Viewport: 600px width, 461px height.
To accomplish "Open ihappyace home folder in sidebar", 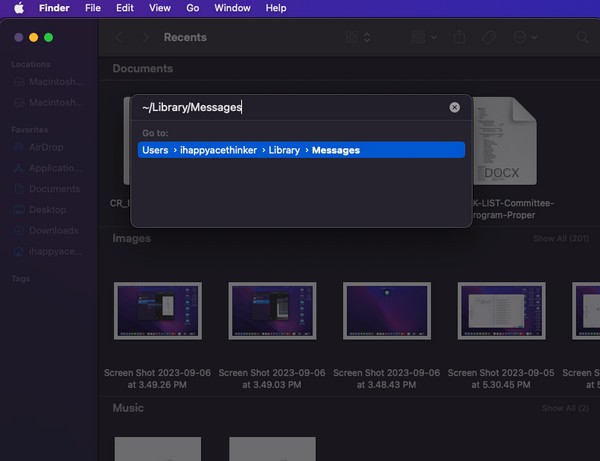I will coord(48,251).
